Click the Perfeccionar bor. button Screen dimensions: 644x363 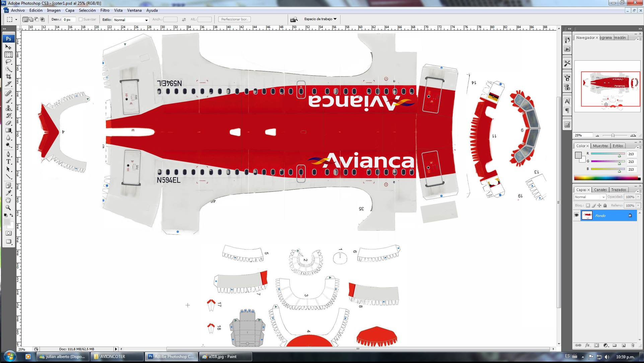[x=234, y=19]
